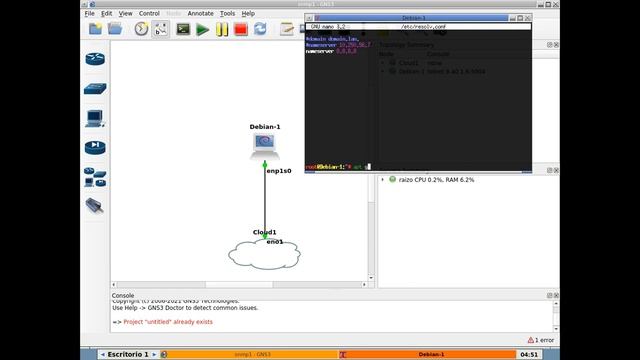
Task: Switch to previous desktop with left arrow
Action: point(102,354)
